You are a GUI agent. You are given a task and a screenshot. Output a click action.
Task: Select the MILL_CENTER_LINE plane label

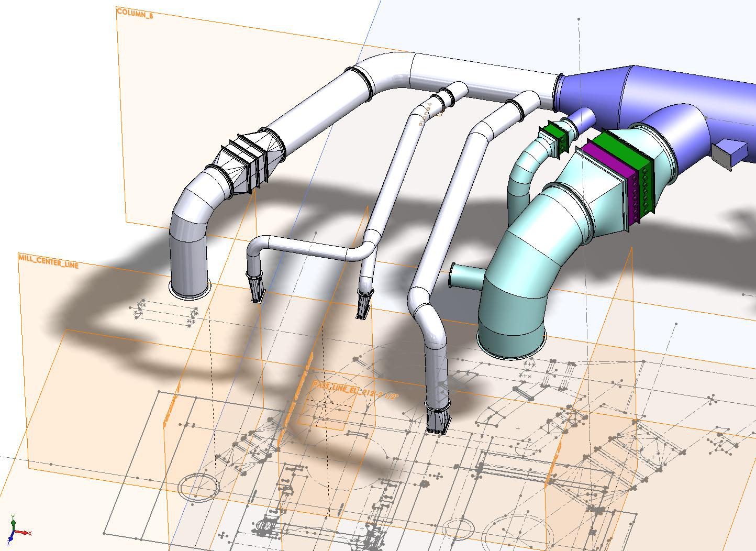click(x=48, y=261)
